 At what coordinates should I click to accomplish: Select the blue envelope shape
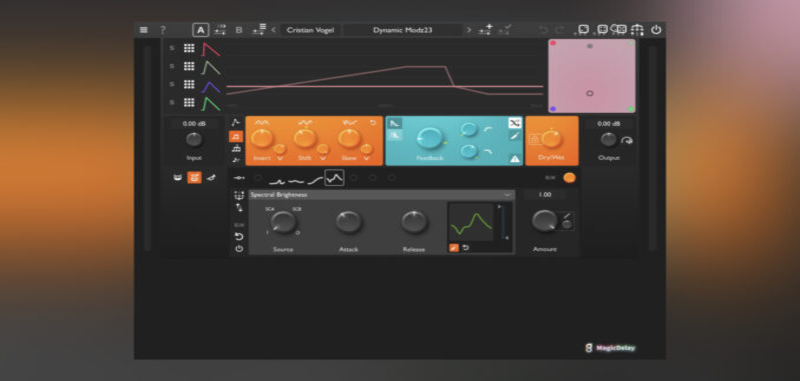click(211, 86)
